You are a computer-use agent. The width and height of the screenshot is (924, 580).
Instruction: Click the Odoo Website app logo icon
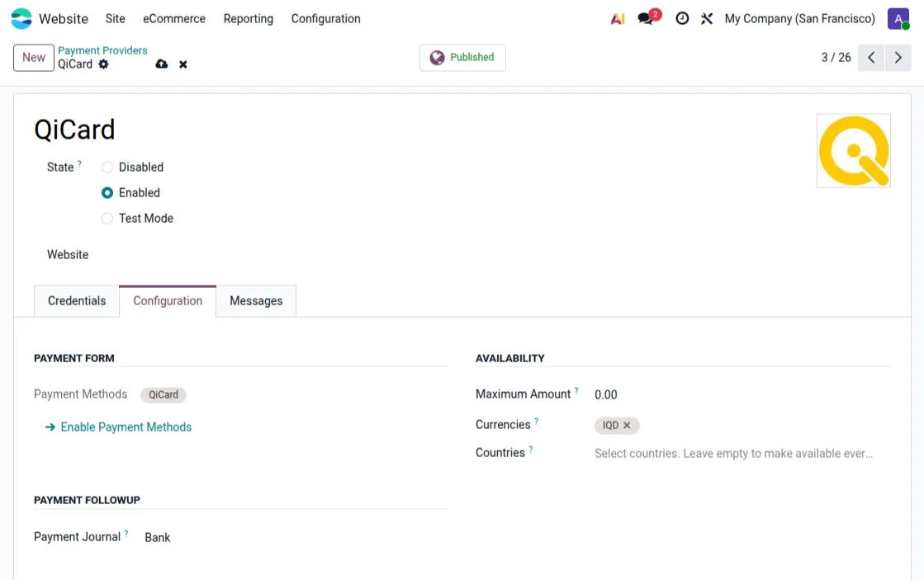21,19
